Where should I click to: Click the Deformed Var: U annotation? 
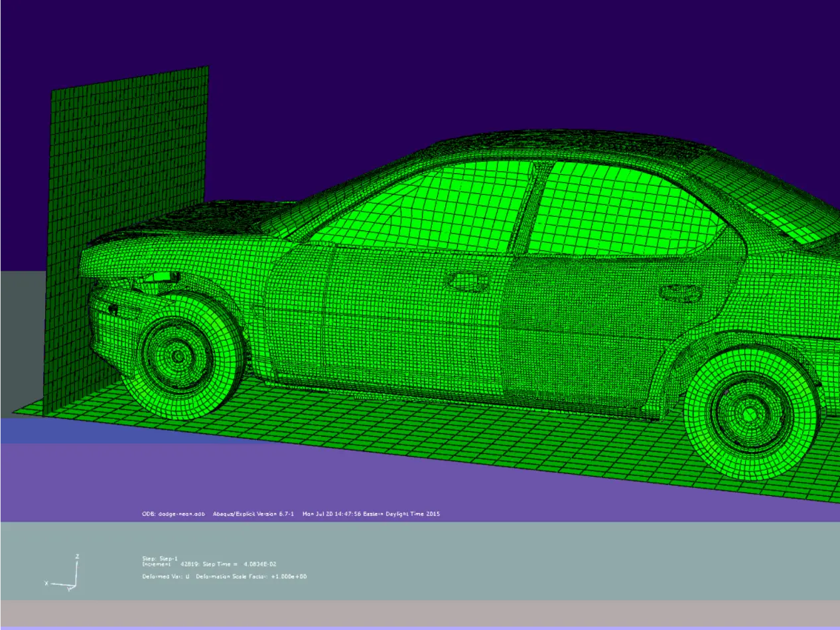point(166,576)
